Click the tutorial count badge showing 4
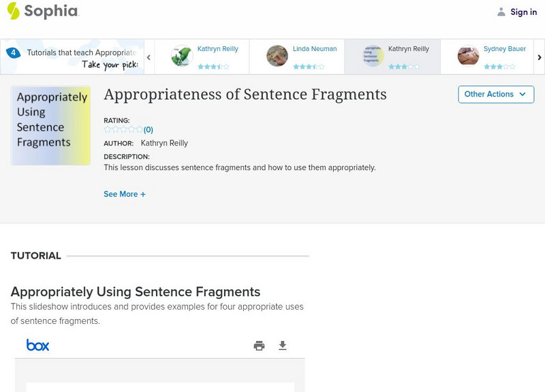 tap(12, 52)
